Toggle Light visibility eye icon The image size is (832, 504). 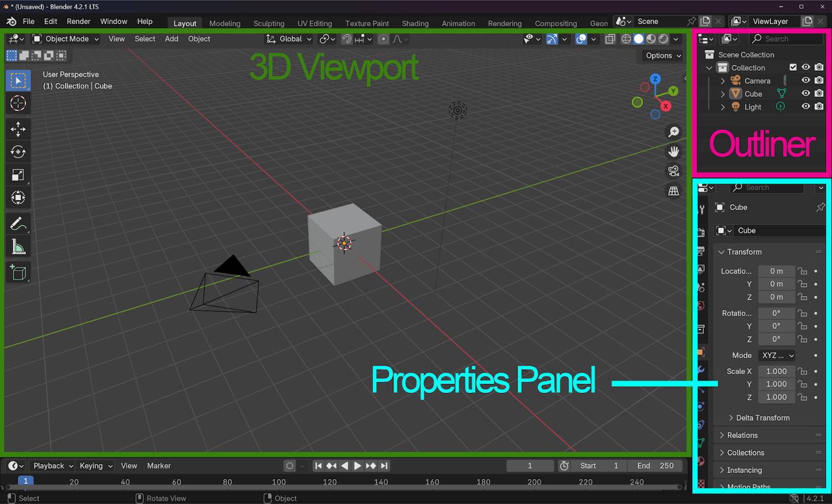coord(806,106)
